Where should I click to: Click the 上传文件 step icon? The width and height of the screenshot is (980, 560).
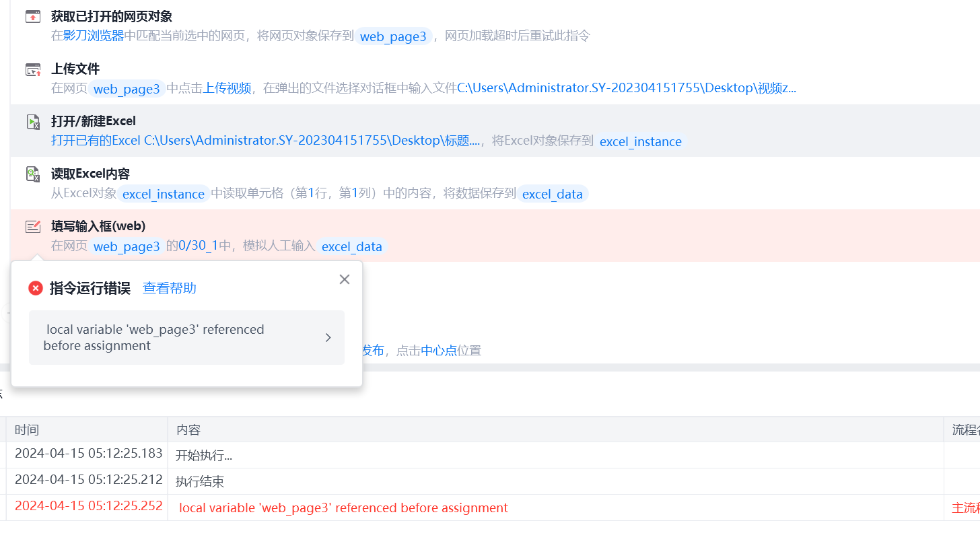[x=33, y=69]
